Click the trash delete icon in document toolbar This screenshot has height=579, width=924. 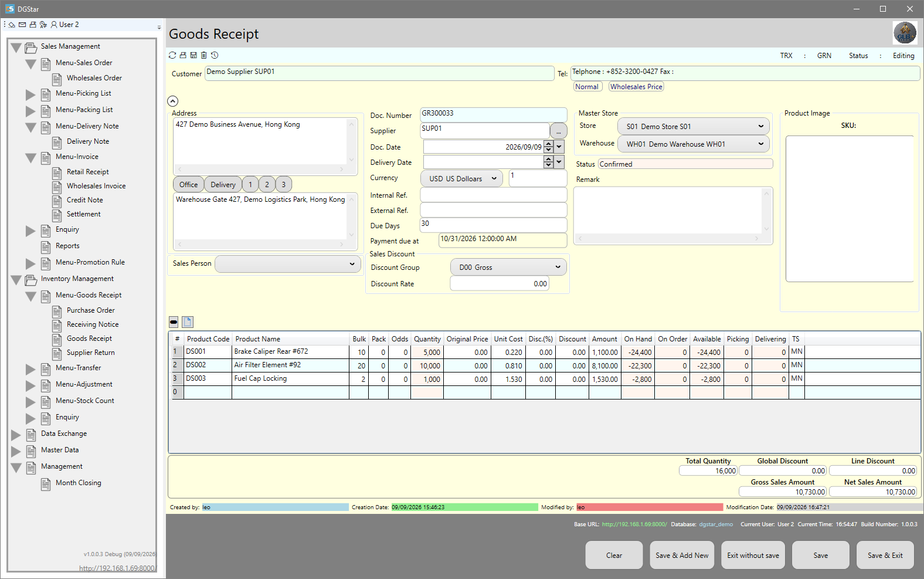tap(204, 55)
